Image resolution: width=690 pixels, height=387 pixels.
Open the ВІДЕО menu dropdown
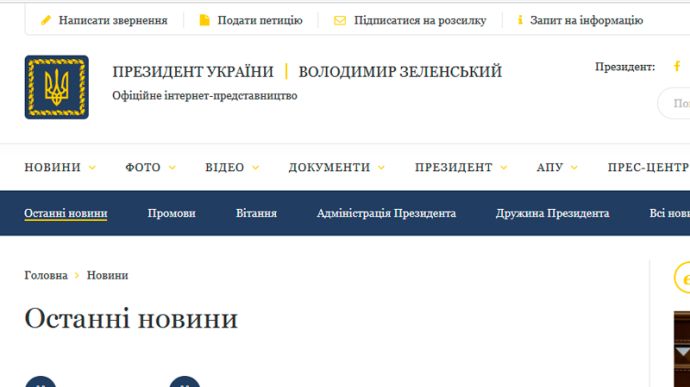232,167
